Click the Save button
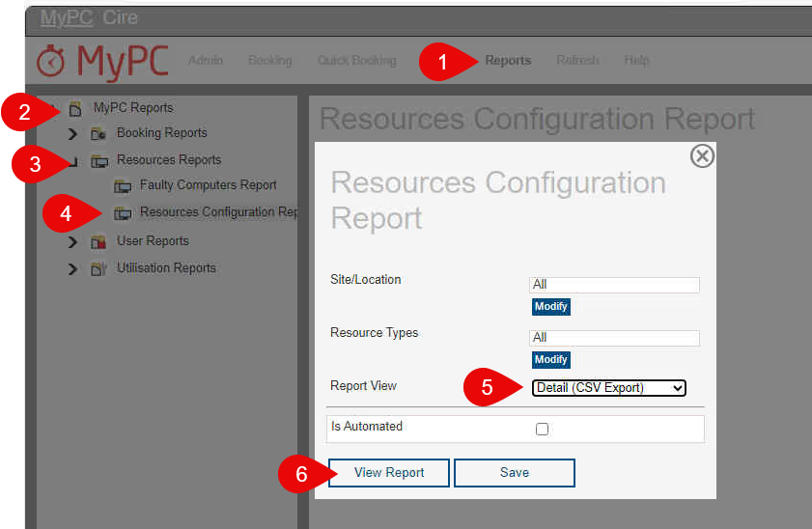Screen dimensions: 812x529 514,472
